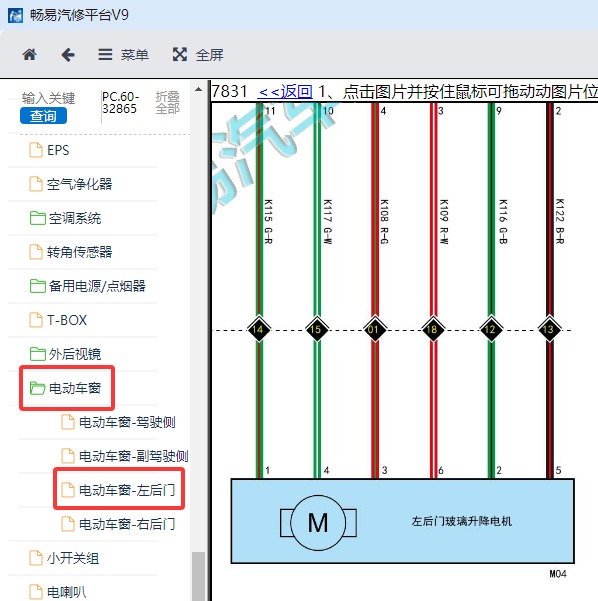Go to the home page icon
This screenshot has height=601, width=598.
click(x=30, y=55)
